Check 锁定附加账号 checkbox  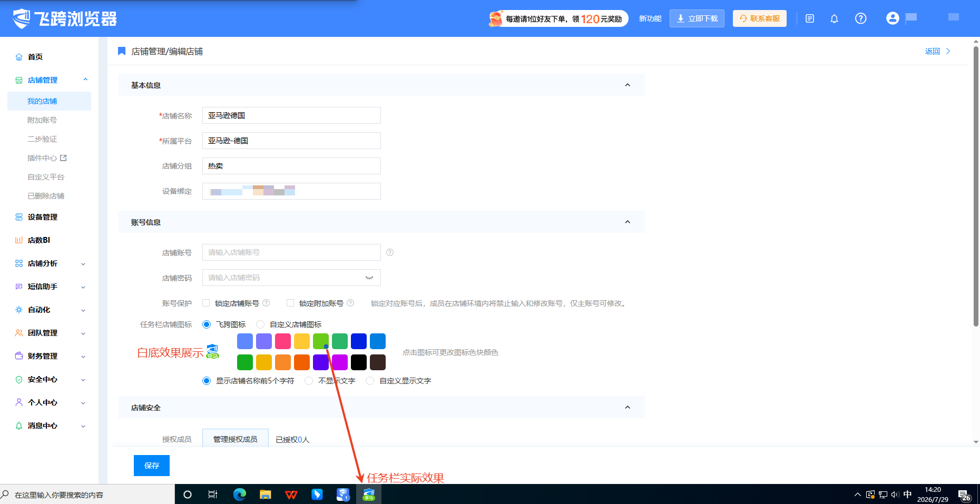290,303
